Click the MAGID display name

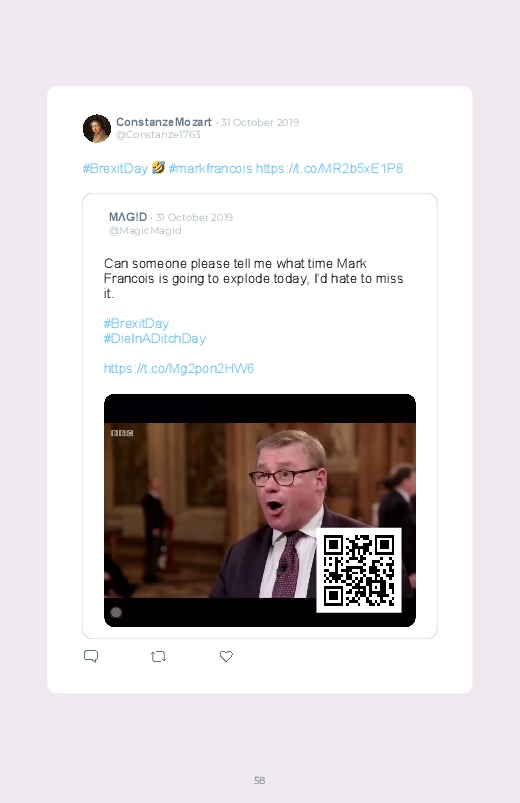tap(128, 217)
